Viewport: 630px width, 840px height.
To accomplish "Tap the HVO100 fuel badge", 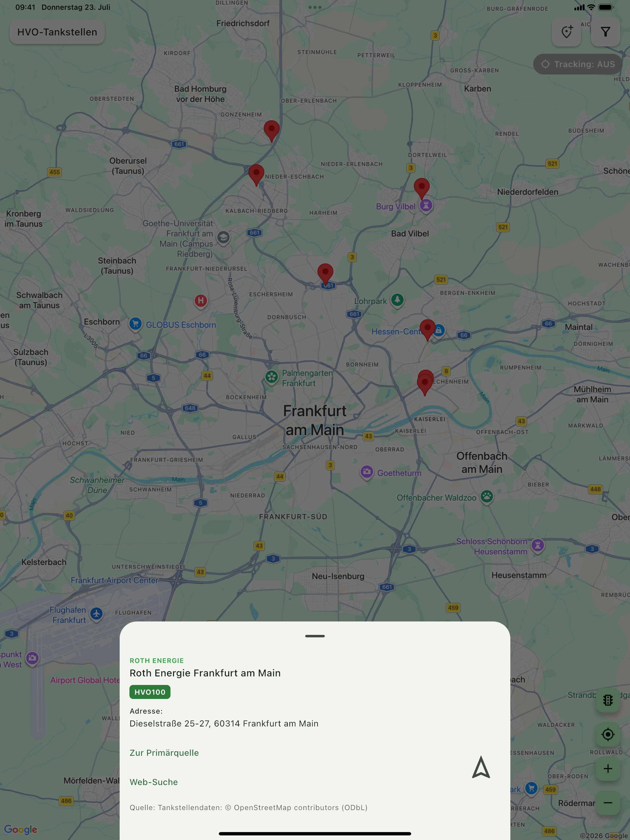I will click(x=150, y=692).
